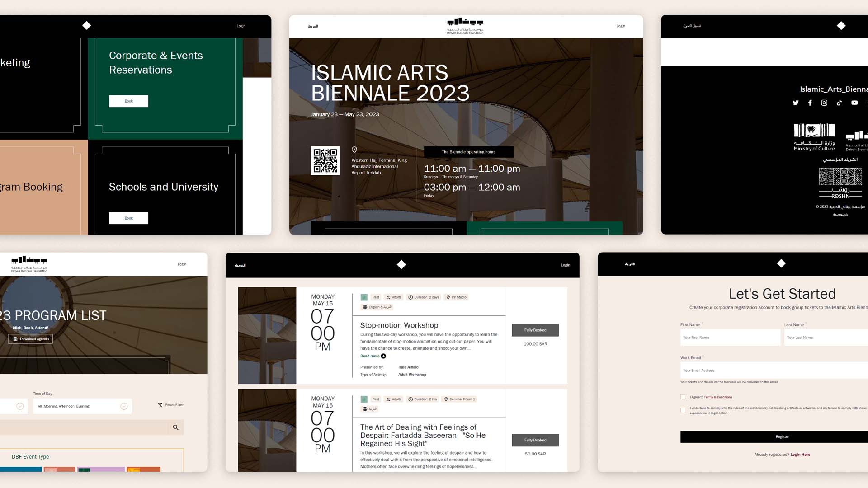
Task: Open the YouTube social icon
Action: click(x=854, y=103)
